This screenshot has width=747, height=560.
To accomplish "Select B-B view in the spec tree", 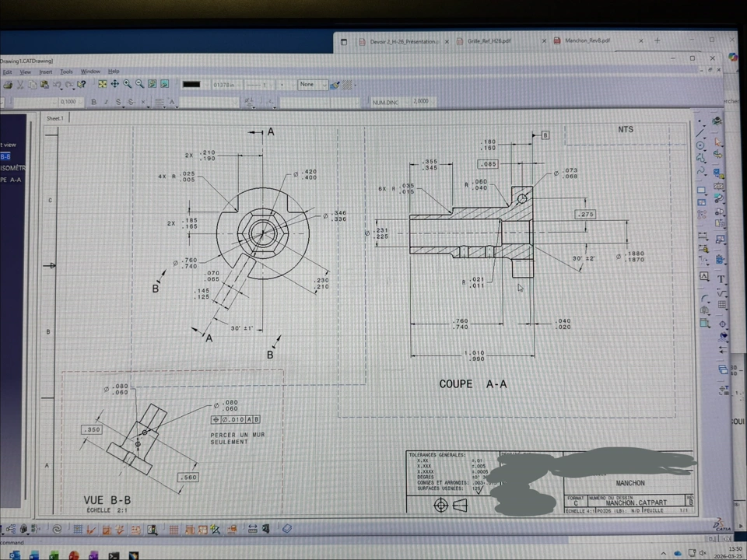I will pos(5,156).
